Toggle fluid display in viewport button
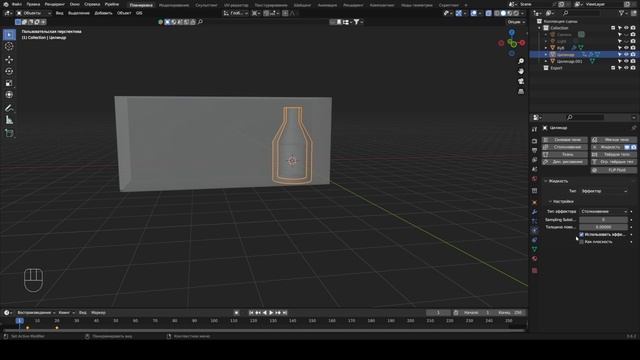 pos(627,147)
